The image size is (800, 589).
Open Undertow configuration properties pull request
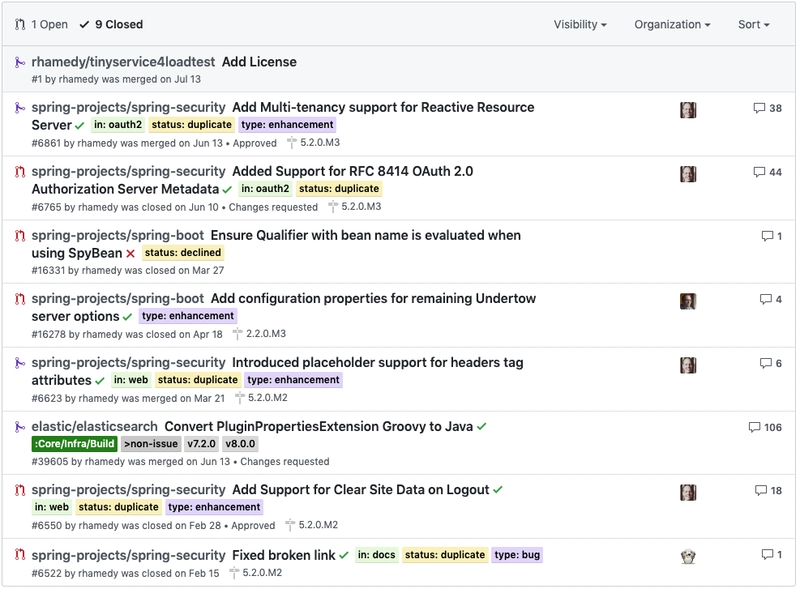(373, 299)
